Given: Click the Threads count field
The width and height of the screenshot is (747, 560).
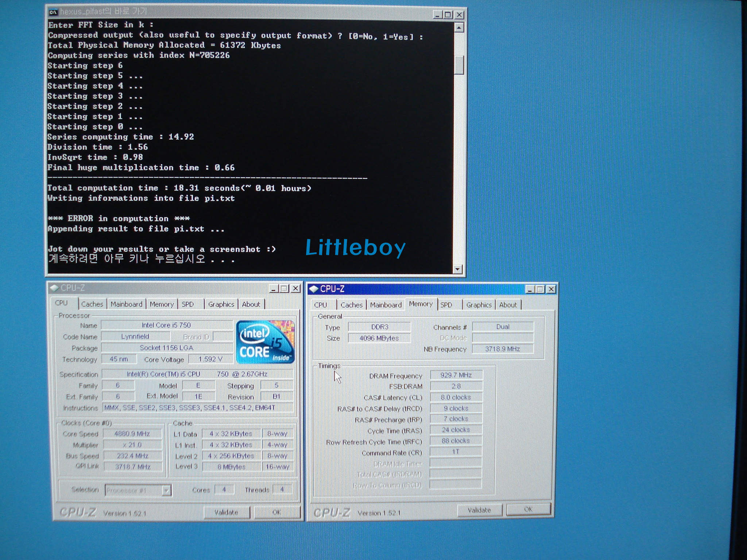Looking at the screenshot, I should tap(282, 489).
